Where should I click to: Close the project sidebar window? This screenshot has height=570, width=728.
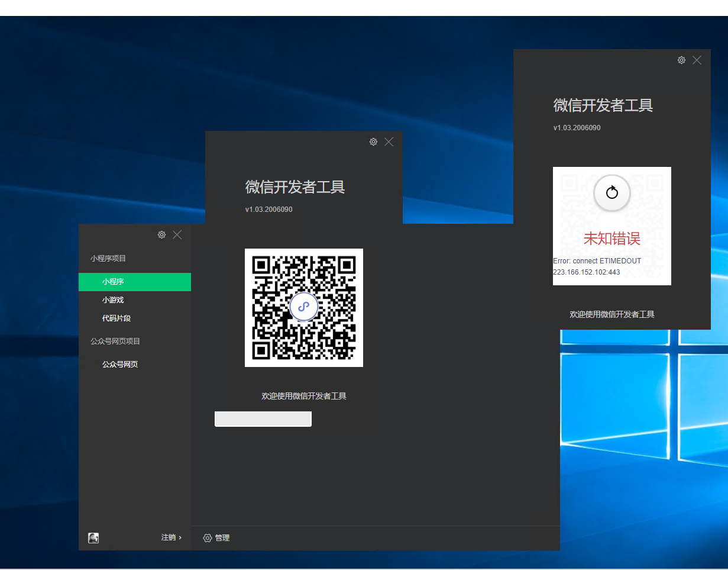pos(177,235)
